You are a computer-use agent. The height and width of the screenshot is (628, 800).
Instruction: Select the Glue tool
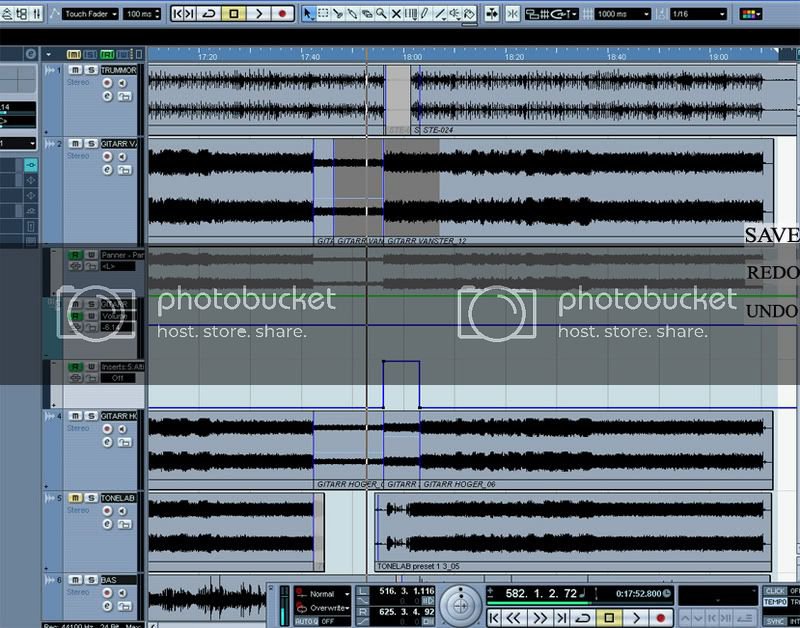coord(352,14)
